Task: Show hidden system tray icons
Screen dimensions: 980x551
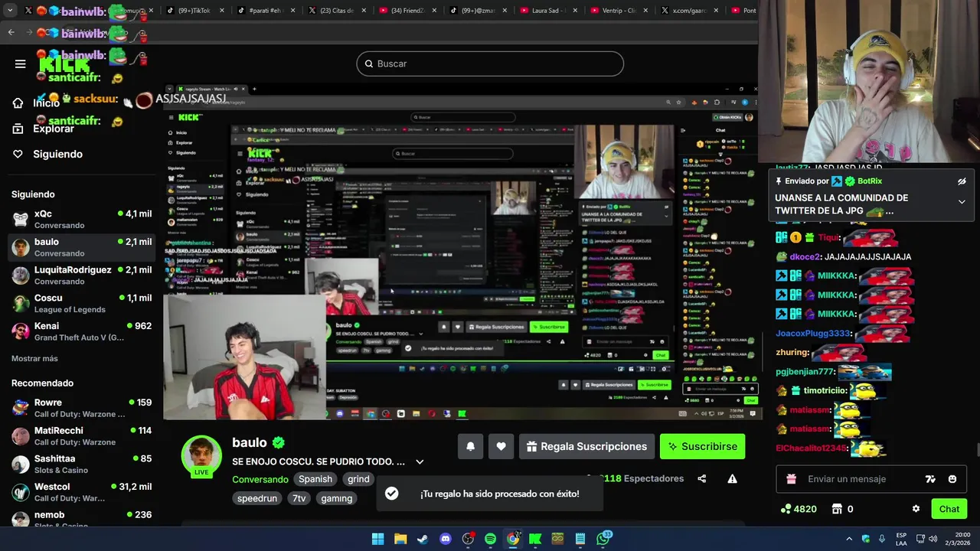Action: coord(849,539)
